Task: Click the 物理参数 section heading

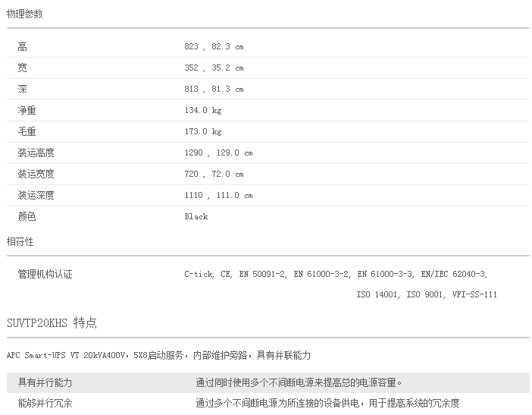Action: pyautogui.click(x=25, y=14)
